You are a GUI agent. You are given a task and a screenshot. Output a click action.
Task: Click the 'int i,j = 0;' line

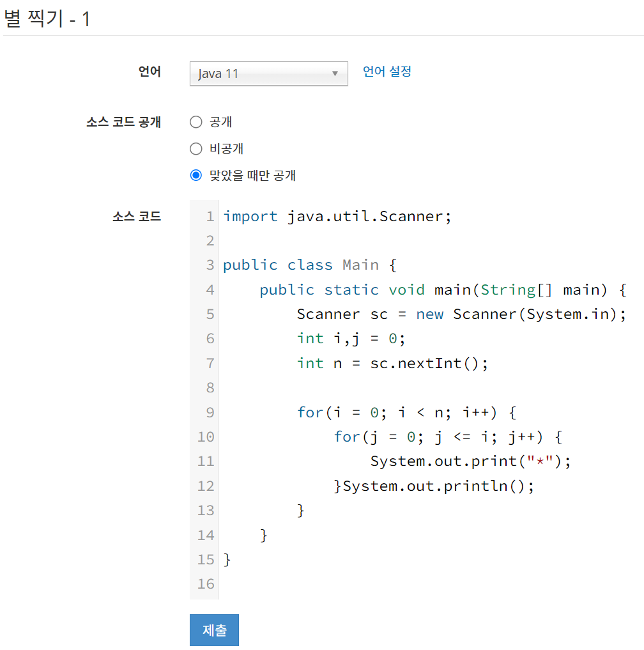click(351, 339)
